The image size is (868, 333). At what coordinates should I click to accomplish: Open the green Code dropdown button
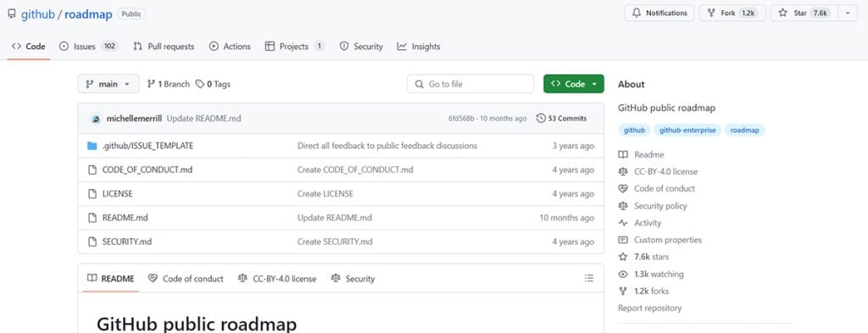click(574, 84)
